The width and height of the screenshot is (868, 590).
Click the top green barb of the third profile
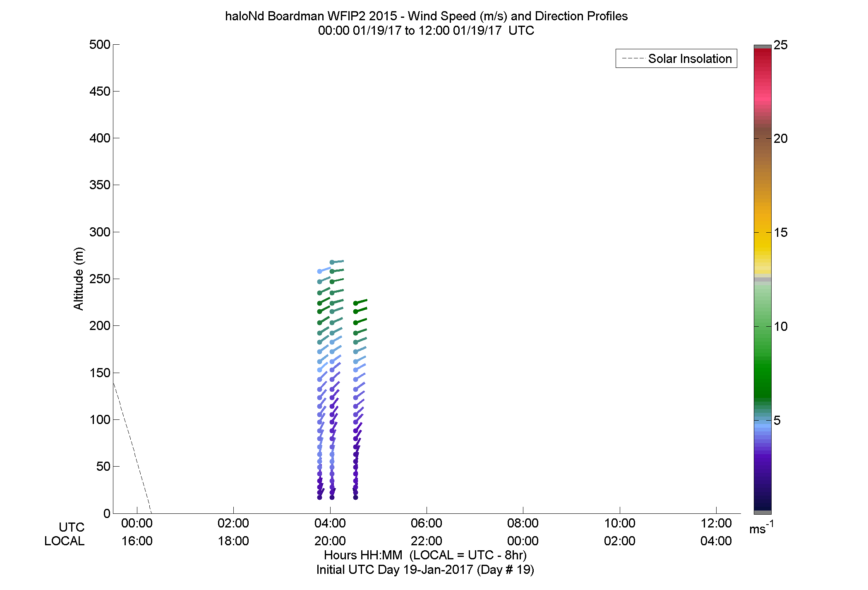360,301
